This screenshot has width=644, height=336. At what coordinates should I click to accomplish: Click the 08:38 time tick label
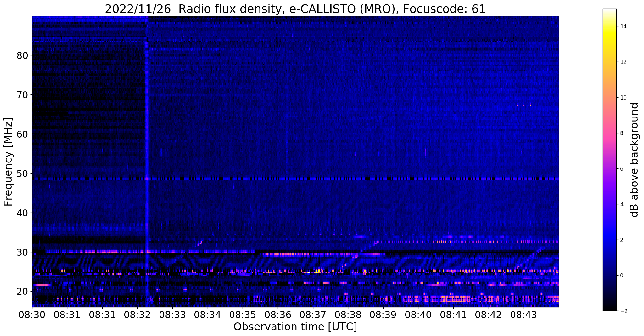tap(348, 315)
